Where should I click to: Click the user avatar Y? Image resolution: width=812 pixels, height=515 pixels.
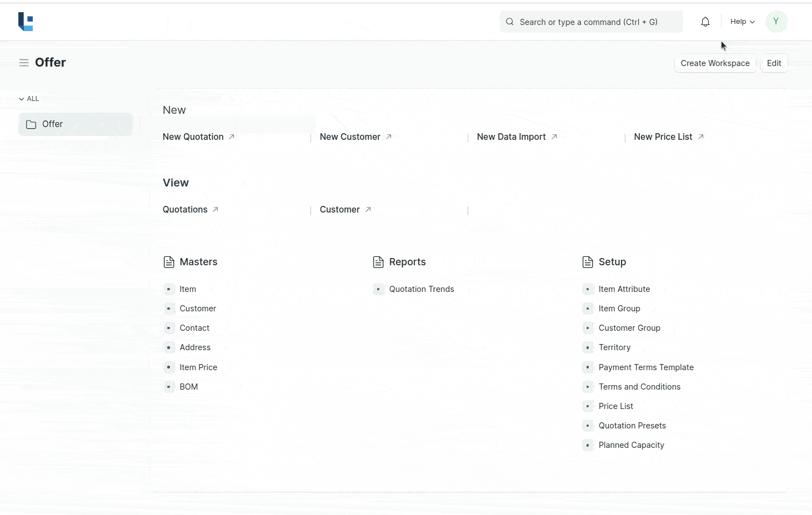coord(776,22)
